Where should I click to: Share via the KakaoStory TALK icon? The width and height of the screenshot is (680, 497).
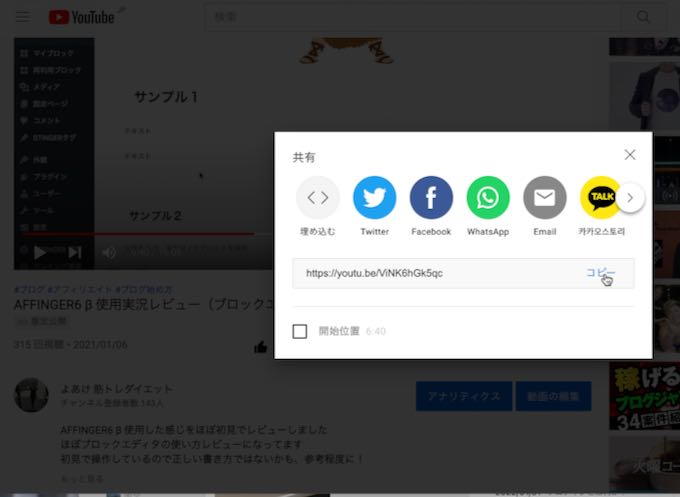pos(598,198)
